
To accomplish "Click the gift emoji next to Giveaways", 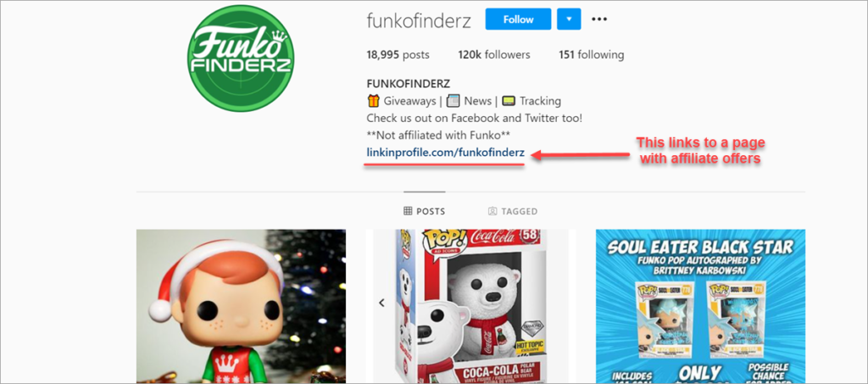I will click(x=373, y=101).
